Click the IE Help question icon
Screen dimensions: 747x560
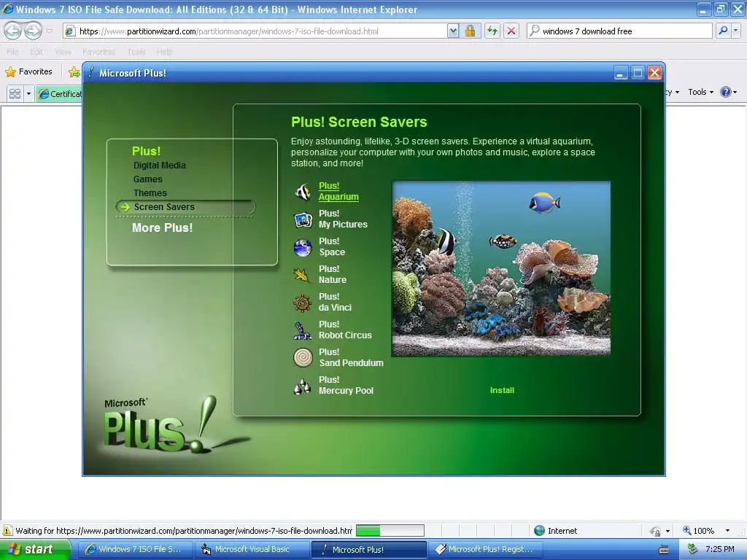tap(726, 92)
